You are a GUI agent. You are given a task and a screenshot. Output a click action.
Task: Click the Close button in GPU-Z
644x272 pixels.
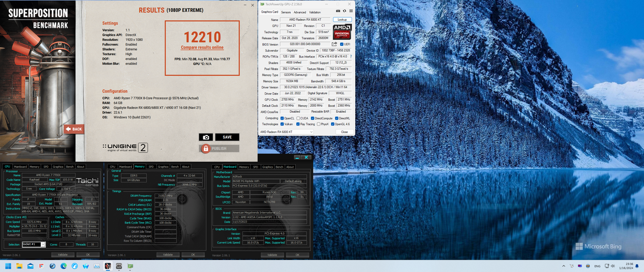click(344, 132)
